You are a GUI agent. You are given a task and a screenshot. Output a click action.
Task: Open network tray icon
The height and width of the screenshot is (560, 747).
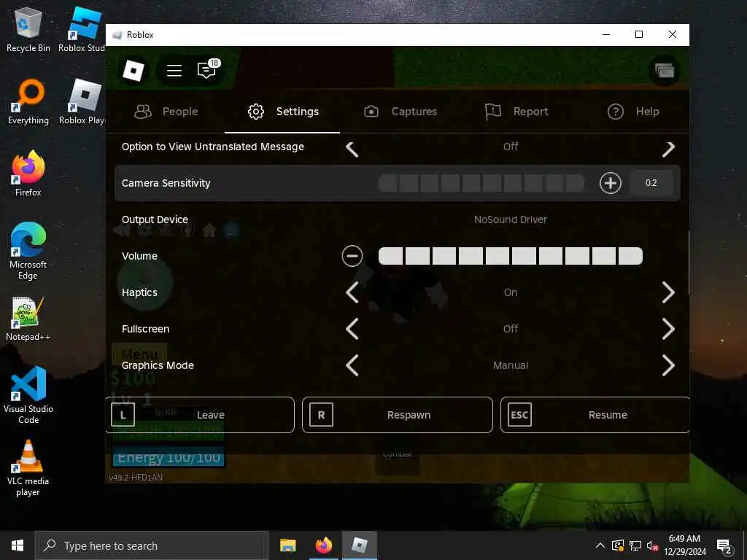pyautogui.click(x=635, y=545)
